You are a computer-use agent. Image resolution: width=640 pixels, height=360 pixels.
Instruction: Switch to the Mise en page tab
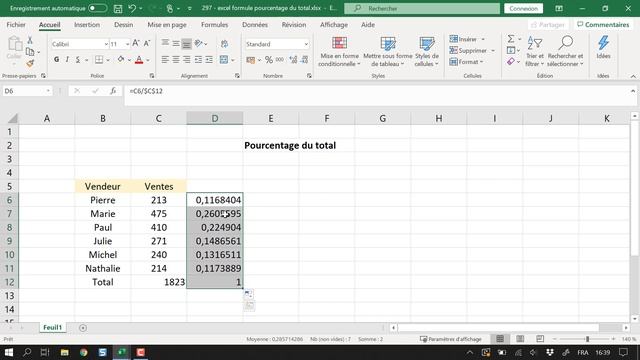[167, 24]
